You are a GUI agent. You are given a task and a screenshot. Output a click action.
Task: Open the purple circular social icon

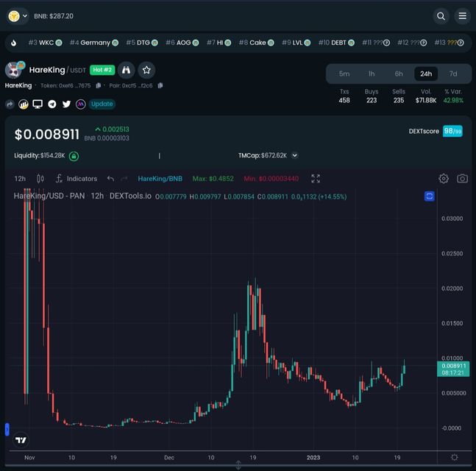pyautogui.click(x=81, y=105)
